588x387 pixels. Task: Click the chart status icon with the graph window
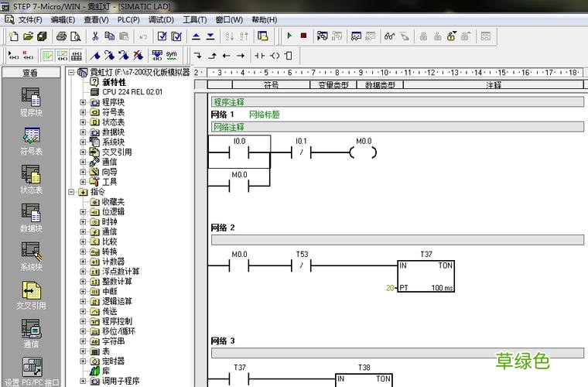(356, 36)
